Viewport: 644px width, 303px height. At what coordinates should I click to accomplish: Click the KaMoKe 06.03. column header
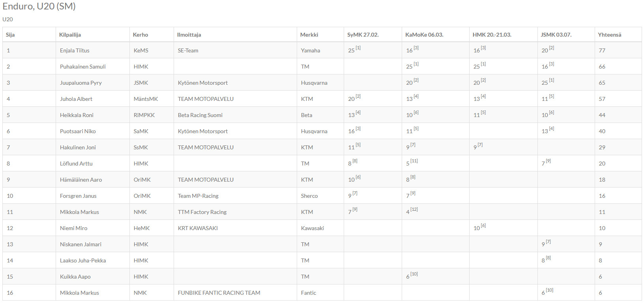coord(424,35)
